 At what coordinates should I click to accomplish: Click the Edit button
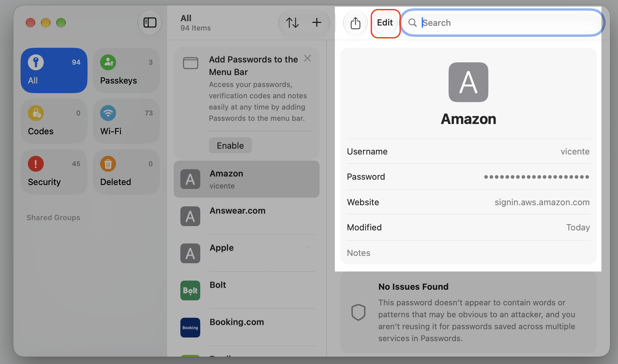point(385,23)
